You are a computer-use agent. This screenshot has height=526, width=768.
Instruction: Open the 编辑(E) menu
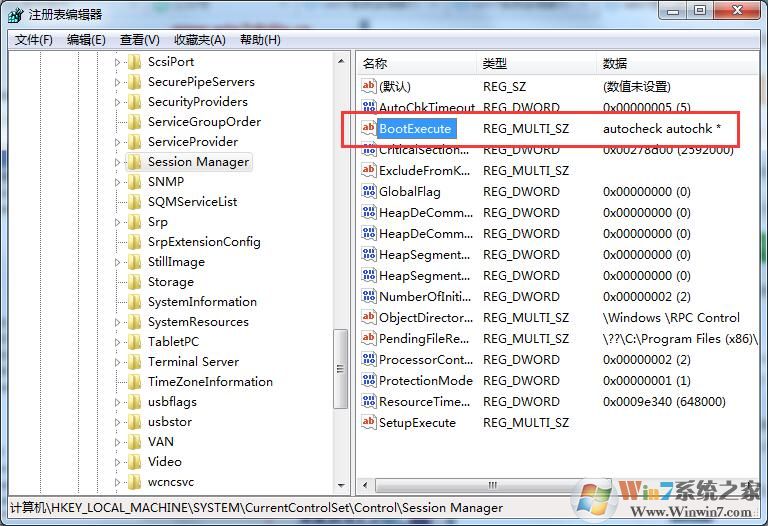tap(86, 40)
